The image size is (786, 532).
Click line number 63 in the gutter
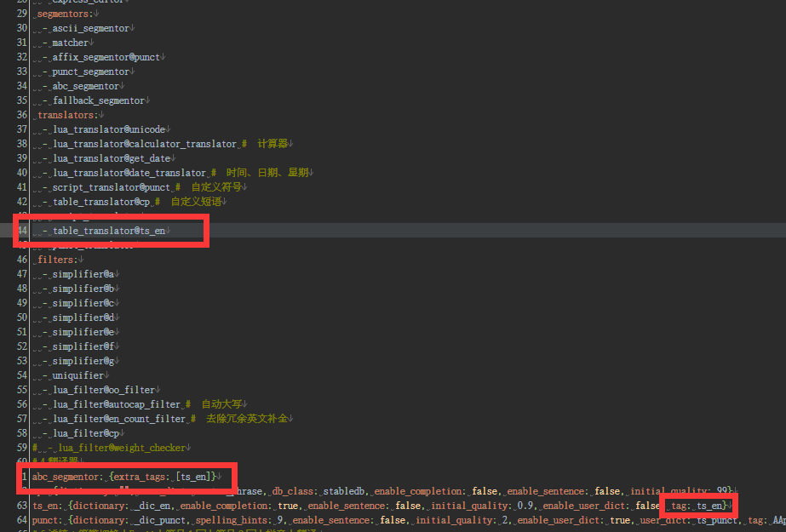(20, 505)
